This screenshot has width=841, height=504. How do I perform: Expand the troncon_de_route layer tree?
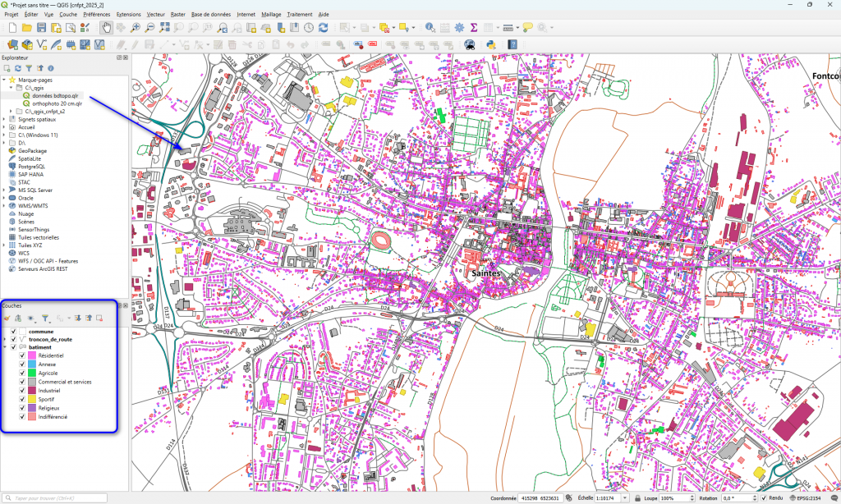click(x=6, y=340)
